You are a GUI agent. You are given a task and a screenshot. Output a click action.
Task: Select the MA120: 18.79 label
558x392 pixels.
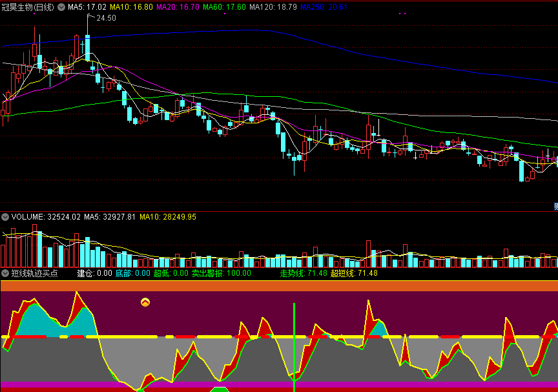[273, 7]
